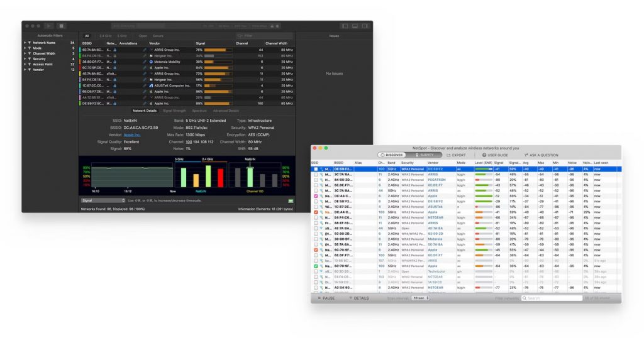The image size is (644, 338).
Task: Toggle right sidebar layout icon in WiFi Explorer
Action: pyautogui.click(x=365, y=26)
